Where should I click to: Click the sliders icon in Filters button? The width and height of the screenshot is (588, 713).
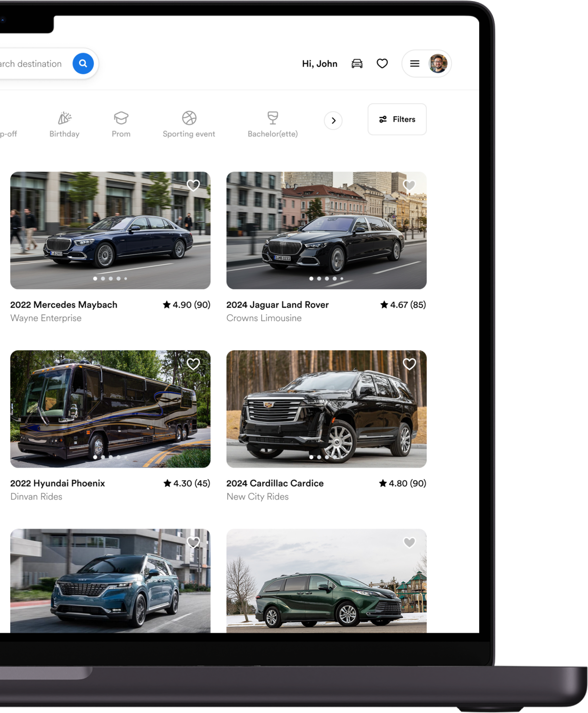383,119
